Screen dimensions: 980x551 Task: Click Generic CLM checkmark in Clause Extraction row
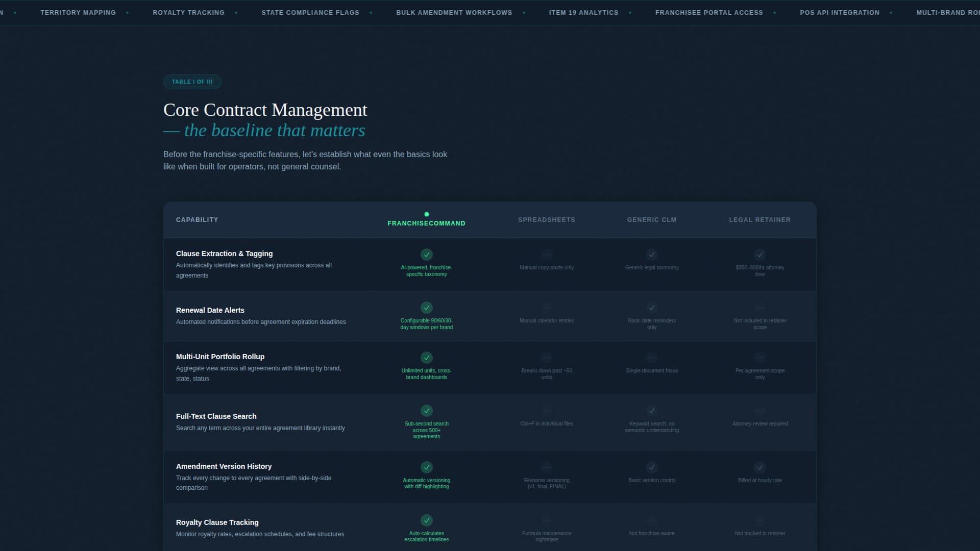tap(652, 254)
